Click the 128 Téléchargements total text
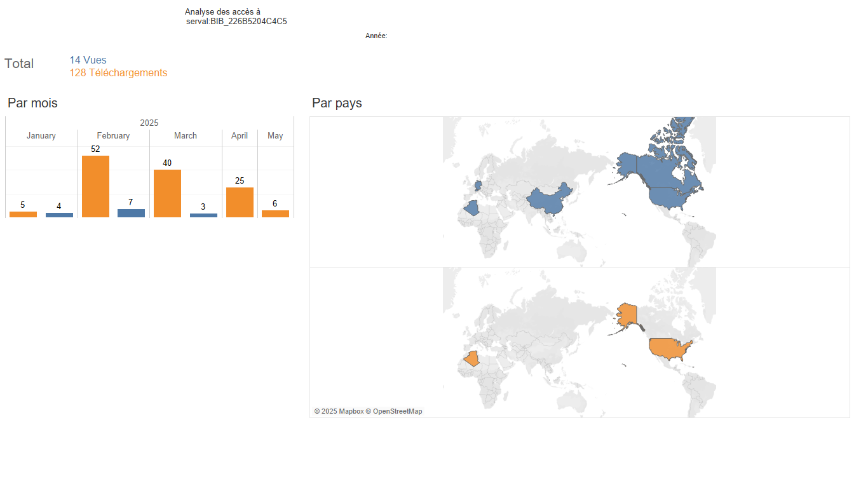The width and height of the screenshot is (868, 488). pyautogui.click(x=118, y=72)
